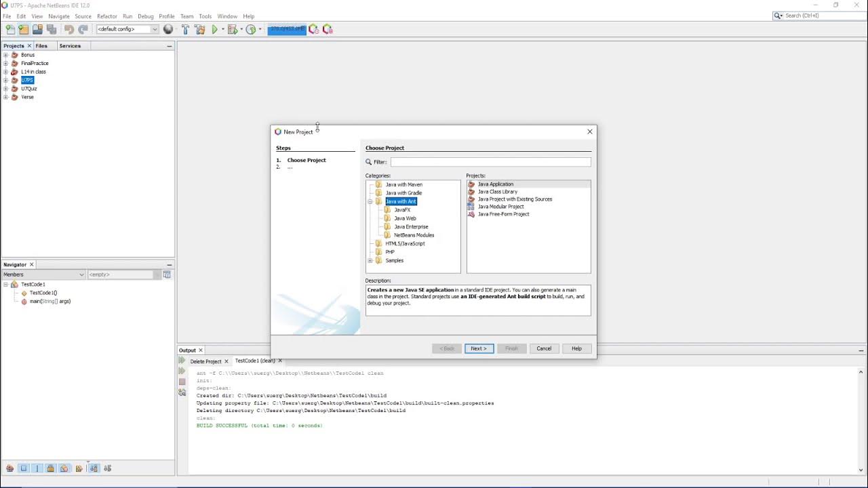
Task: Select the L14 in class project
Action: click(33, 72)
